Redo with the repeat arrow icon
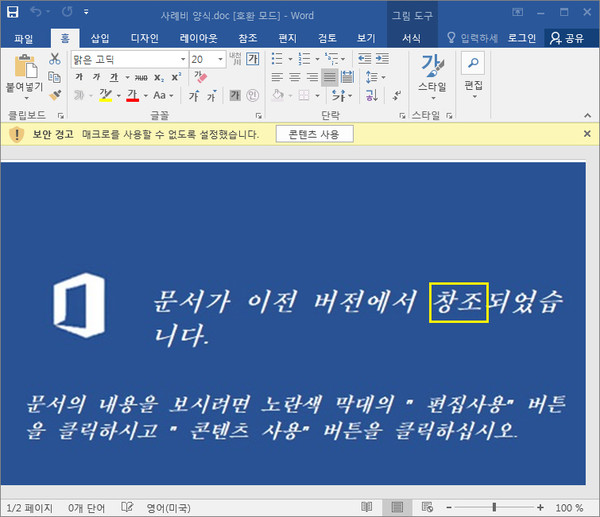Viewport: 600px width, 517px height. click(67, 12)
